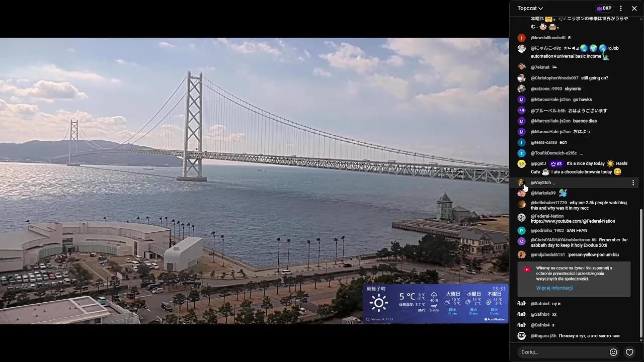Click the 'skynorio' chat message
Image resolution: width=644 pixels, height=362 pixels.
[x=573, y=89]
